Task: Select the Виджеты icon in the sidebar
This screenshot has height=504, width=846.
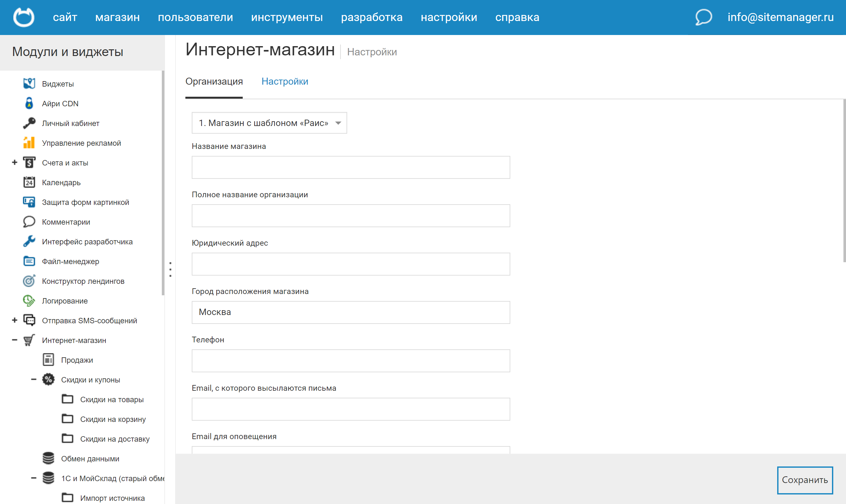Action: (x=29, y=84)
